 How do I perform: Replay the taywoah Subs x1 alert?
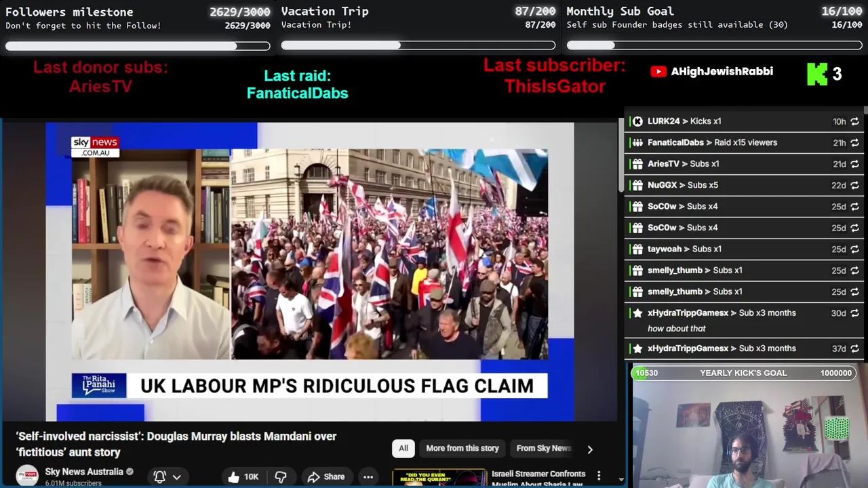click(854, 249)
